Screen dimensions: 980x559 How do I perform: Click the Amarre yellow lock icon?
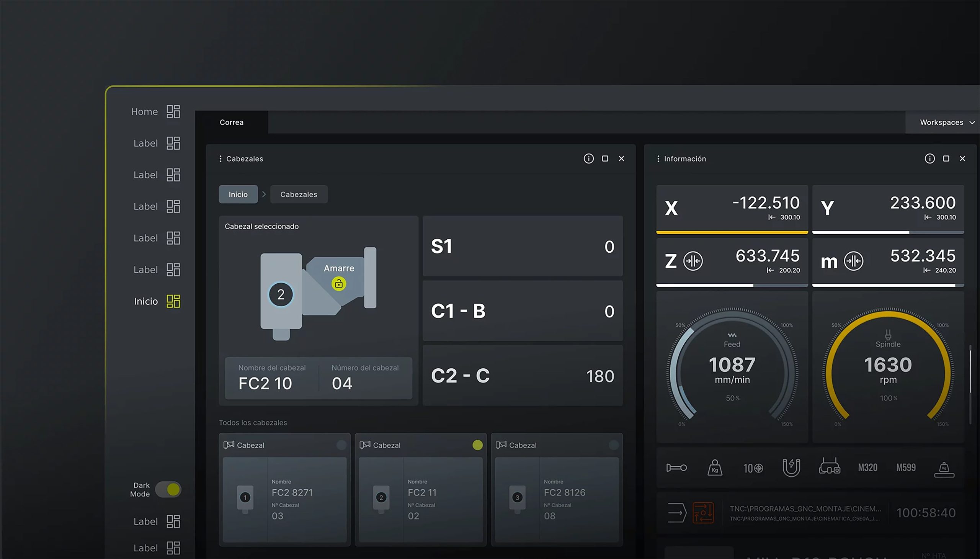pos(338,284)
